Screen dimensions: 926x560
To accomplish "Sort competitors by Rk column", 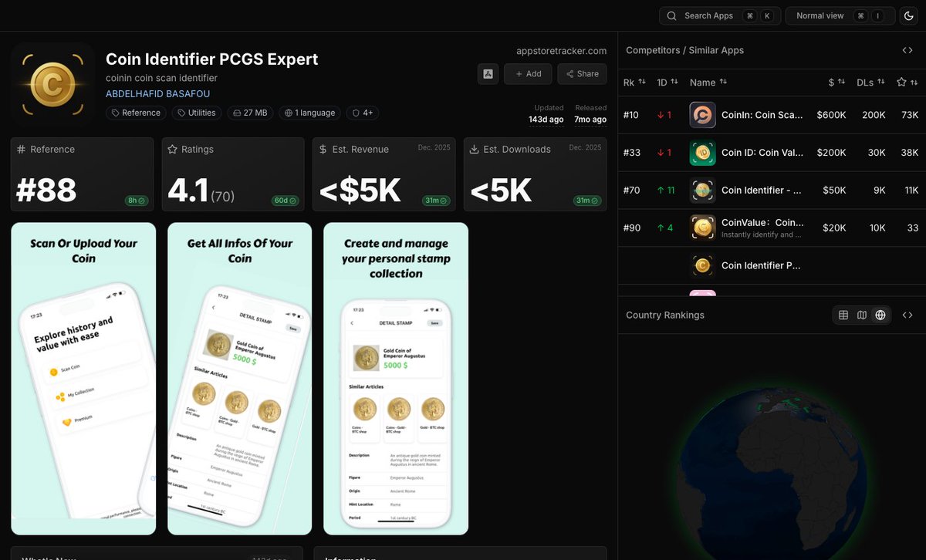I will pos(634,82).
